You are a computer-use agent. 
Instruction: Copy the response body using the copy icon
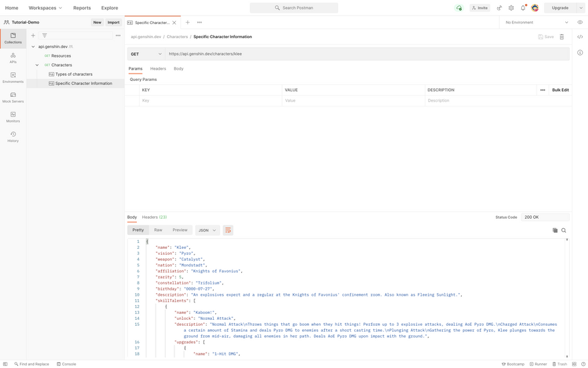(555, 231)
